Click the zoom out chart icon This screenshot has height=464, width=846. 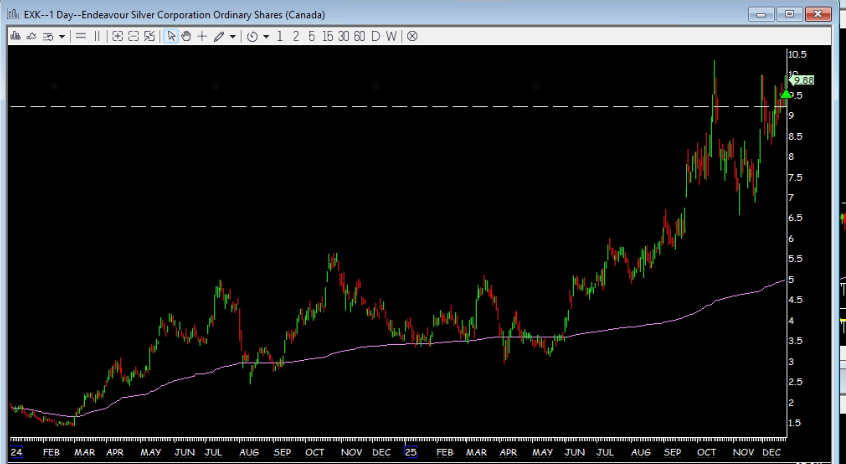tap(133, 36)
